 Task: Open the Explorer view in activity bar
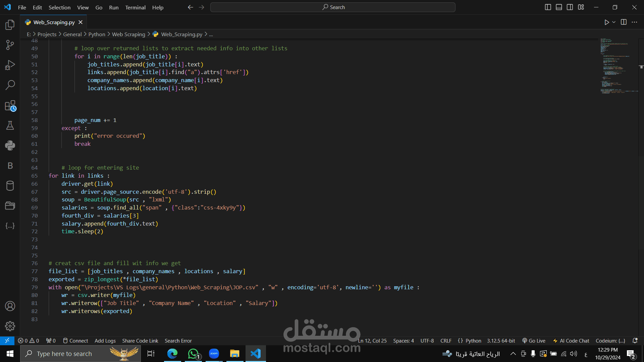point(10,24)
